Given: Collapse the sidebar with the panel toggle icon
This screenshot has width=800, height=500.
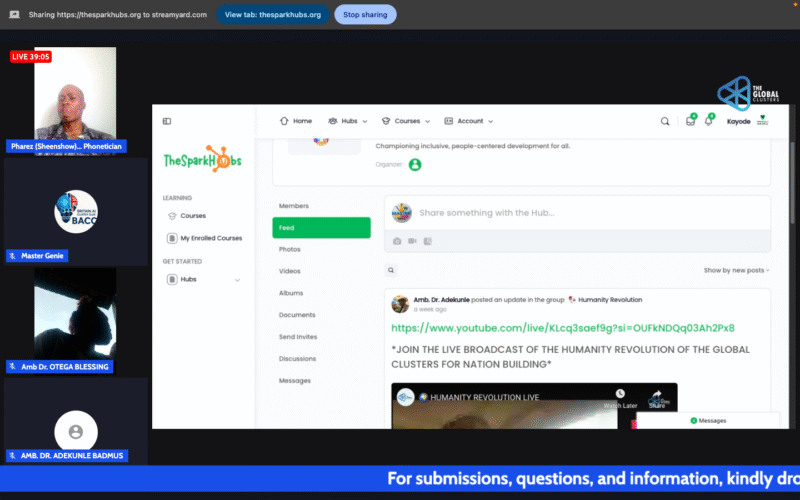Looking at the screenshot, I should [x=167, y=121].
